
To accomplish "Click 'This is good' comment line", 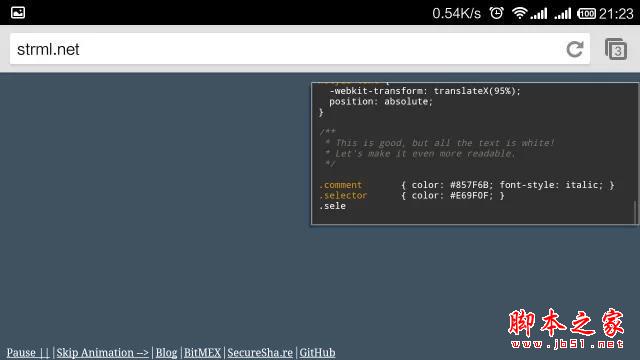I will pos(440,143).
